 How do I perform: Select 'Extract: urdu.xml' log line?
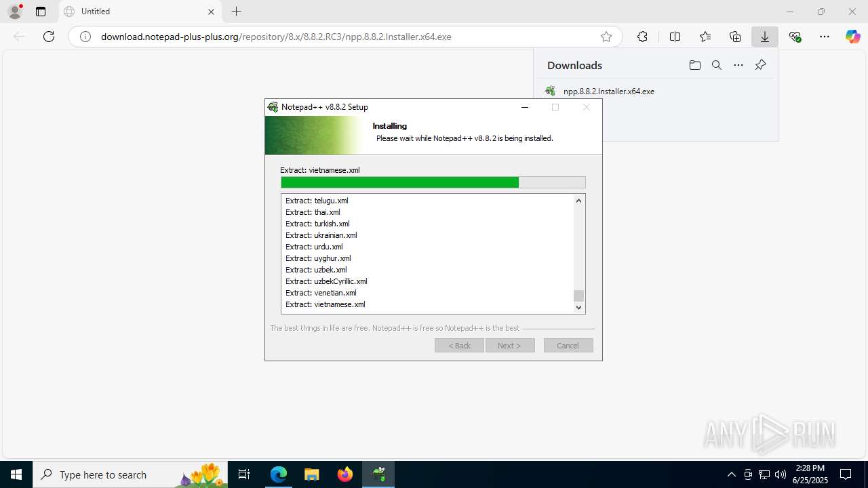click(x=314, y=247)
